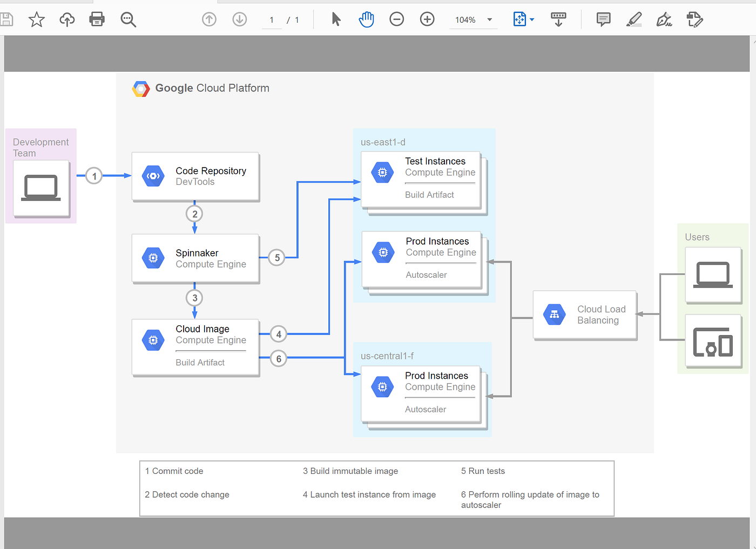Click 'Autoscaler' in us-east1-d Prod Instances
This screenshot has width=756, height=549.
click(426, 275)
